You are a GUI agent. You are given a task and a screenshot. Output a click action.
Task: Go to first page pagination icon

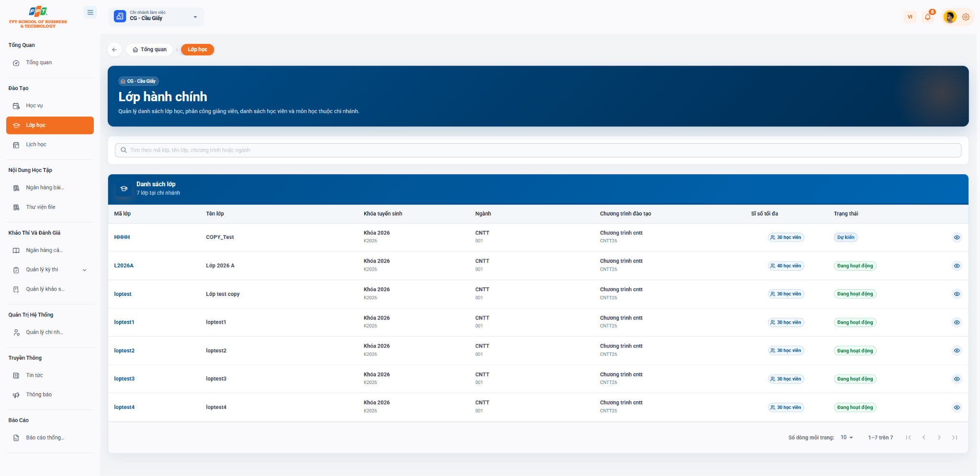908,438
